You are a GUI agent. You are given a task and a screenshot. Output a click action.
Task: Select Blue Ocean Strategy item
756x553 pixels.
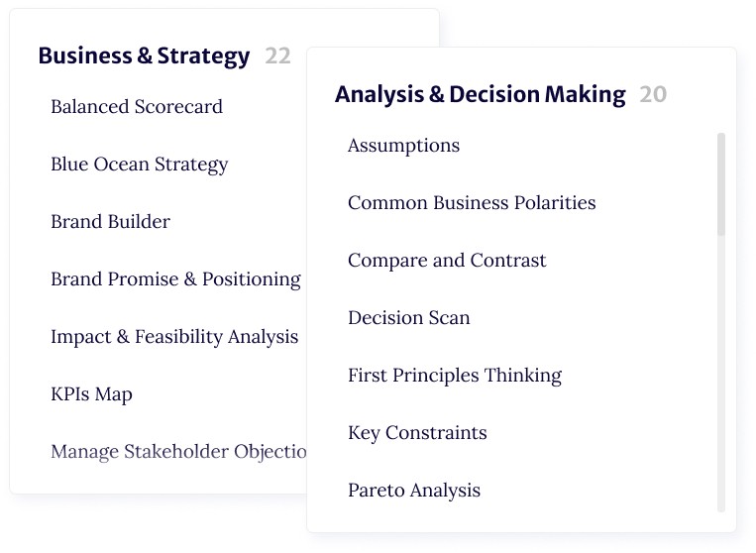pyautogui.click(x=140, y=165)
